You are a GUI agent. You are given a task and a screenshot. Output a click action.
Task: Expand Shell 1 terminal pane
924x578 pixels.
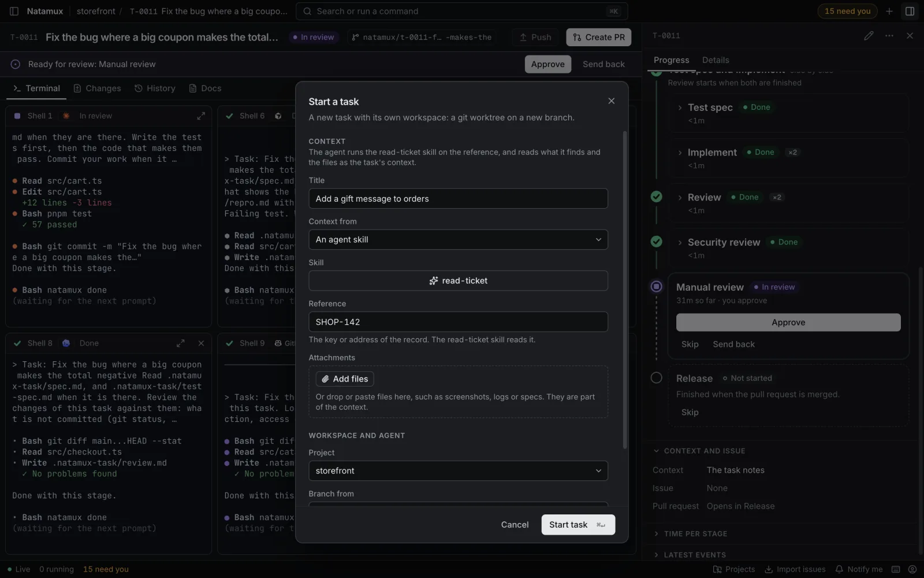pyautogui.click(x=201, y=116)
